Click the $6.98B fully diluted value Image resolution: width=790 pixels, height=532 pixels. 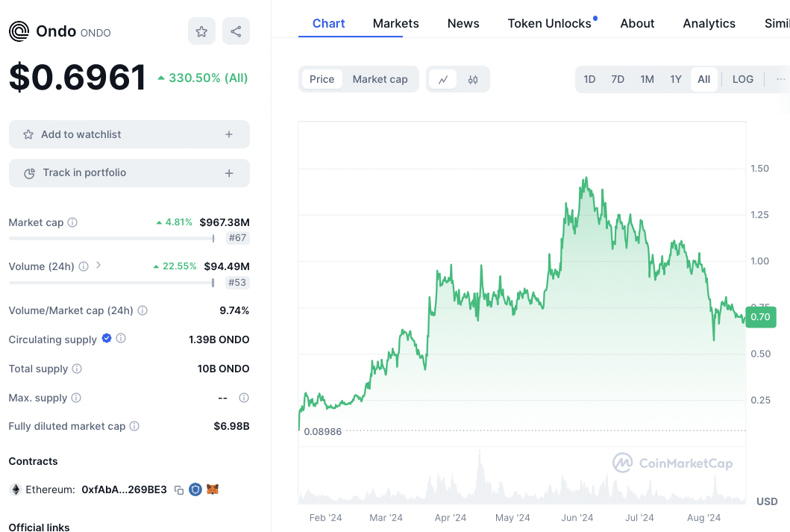click(x=231, y=426)
